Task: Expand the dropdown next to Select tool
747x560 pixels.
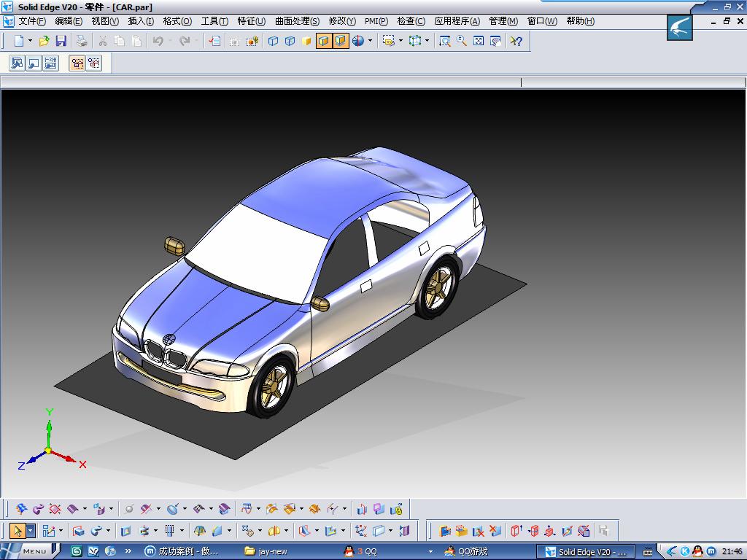Action: [31, 531]
